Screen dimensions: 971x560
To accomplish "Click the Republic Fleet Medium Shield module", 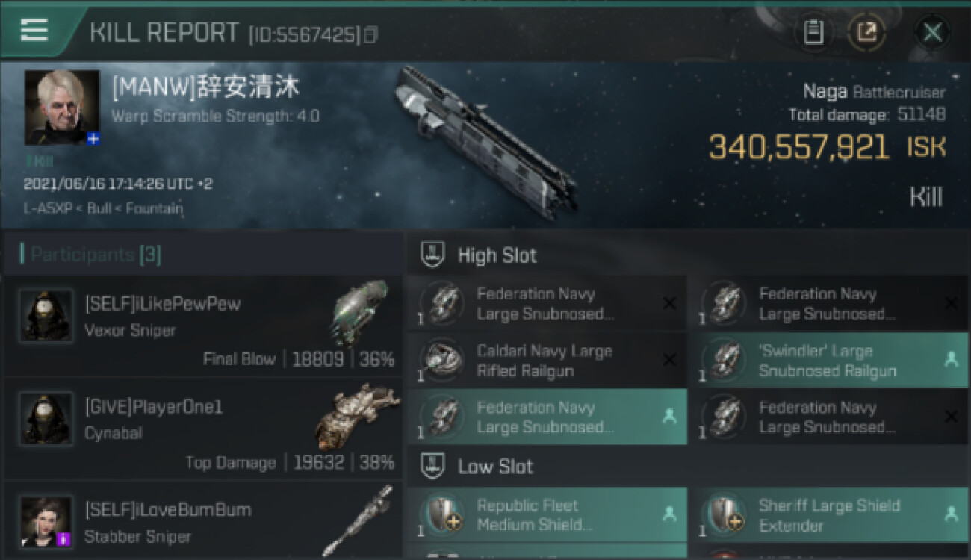I will click(x=547, y=514).
